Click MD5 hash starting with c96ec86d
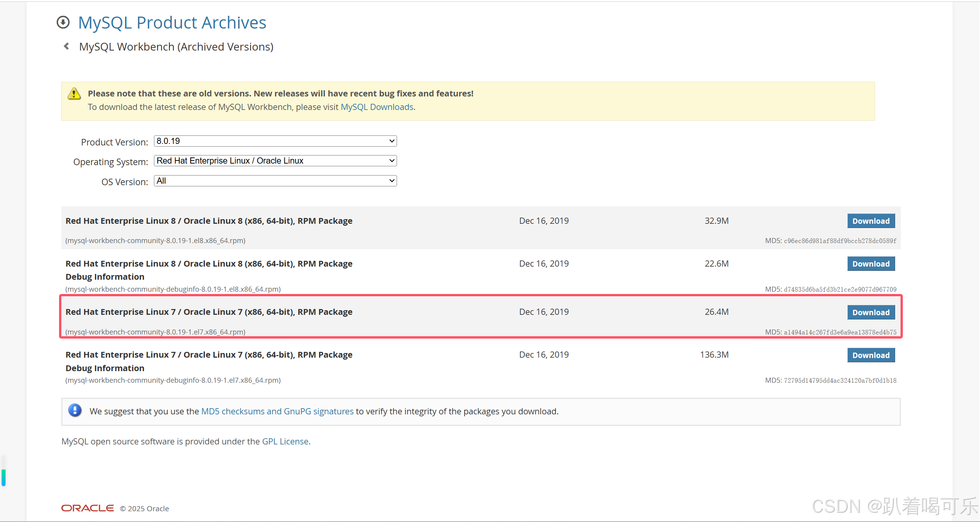 840,241
